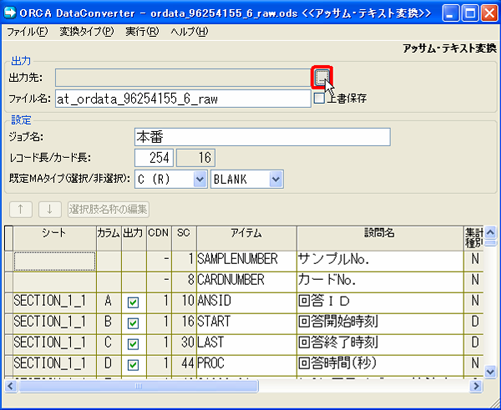This screenshot has height=410, width=501.
Task: Click the SC column header
Action: pyautogui.click(x=184, y=238)
